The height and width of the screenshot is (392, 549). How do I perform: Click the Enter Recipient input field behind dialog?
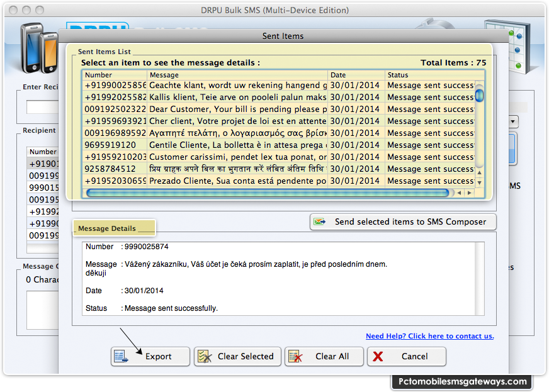coord(42,107)
